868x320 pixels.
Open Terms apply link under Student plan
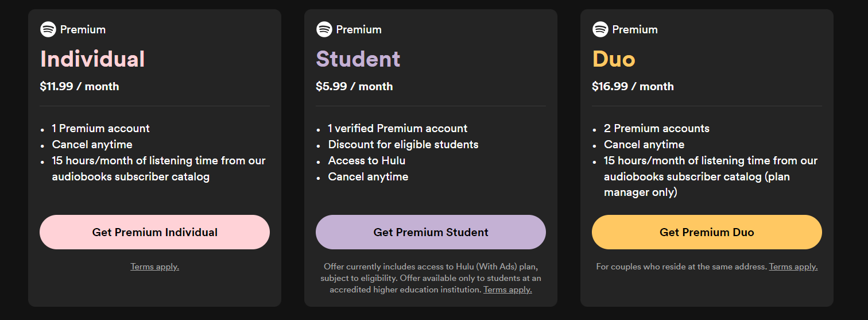point(507,290)
